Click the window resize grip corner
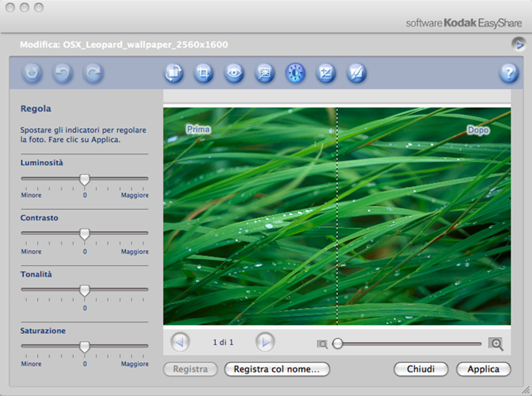This screenshot has height=396, width=532. tap(526, 391)
